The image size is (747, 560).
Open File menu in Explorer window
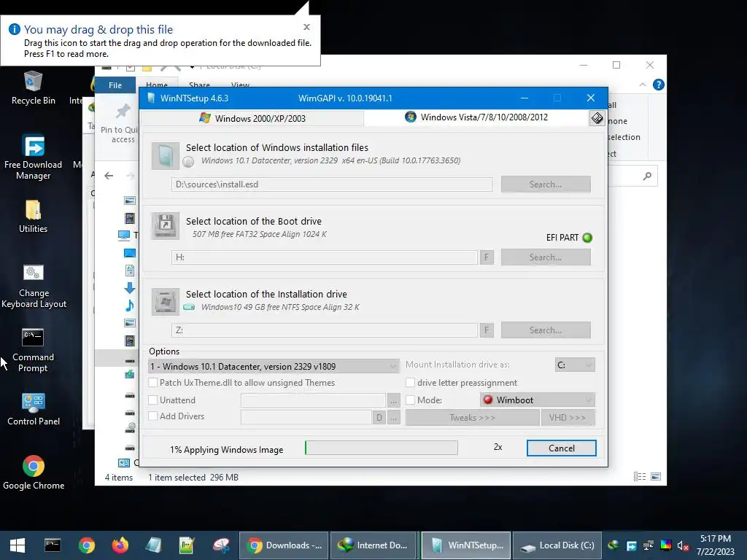coord(115,85)
